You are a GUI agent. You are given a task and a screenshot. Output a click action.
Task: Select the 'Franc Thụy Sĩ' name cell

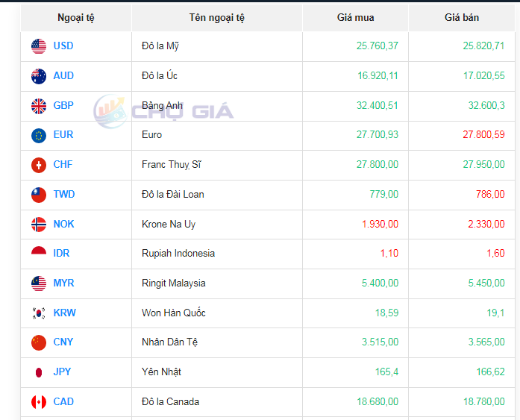click(217, 165)
